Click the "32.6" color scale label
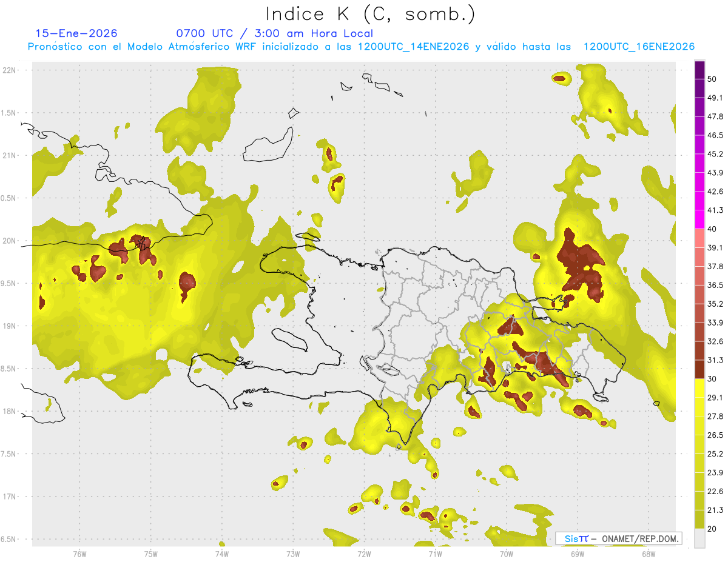Viewport: 728px width, 562px height. pos(715,341)
